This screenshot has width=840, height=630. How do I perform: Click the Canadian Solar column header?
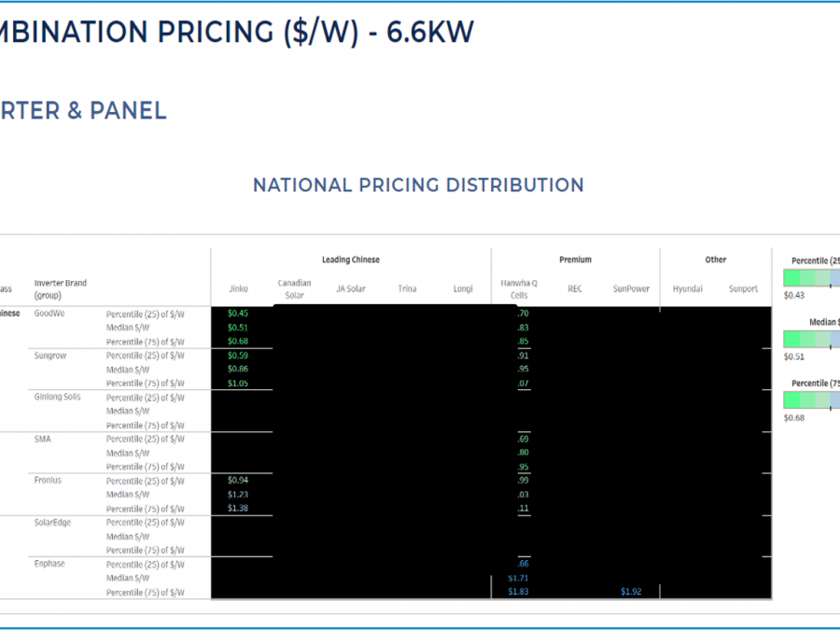(294, 288)
